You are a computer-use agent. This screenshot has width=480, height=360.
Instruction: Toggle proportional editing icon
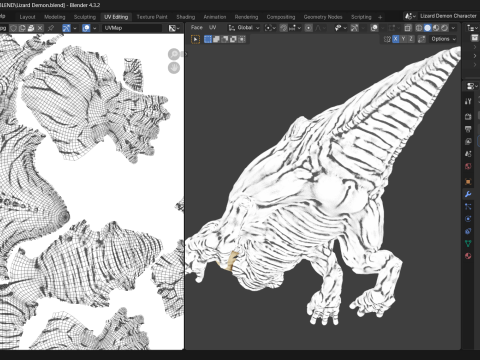click(309, 28)
